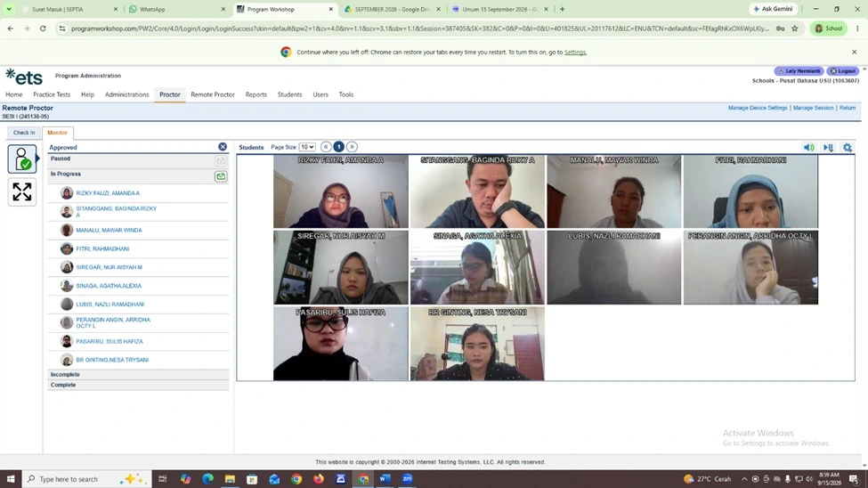Viewport: 868px width, 488px height.
Task: Open the Tools menu
Action: (346, 94)
